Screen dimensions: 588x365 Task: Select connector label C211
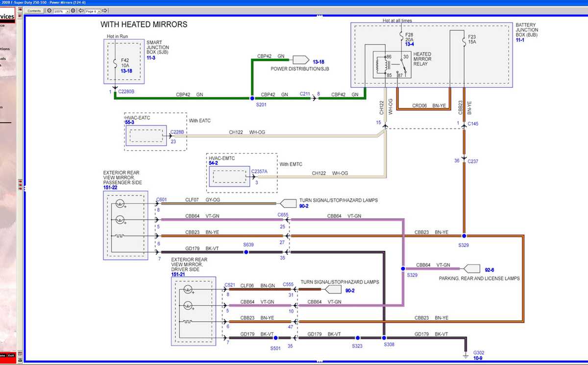(305, 93)
